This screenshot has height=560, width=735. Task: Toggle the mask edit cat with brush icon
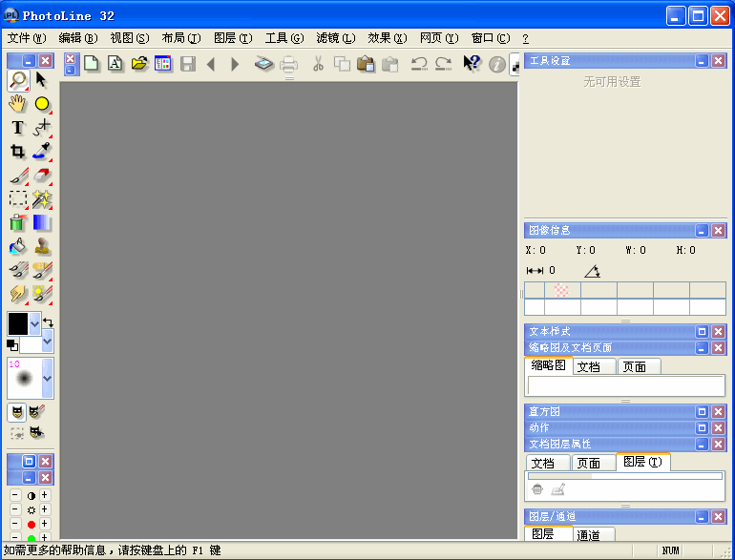36,412
